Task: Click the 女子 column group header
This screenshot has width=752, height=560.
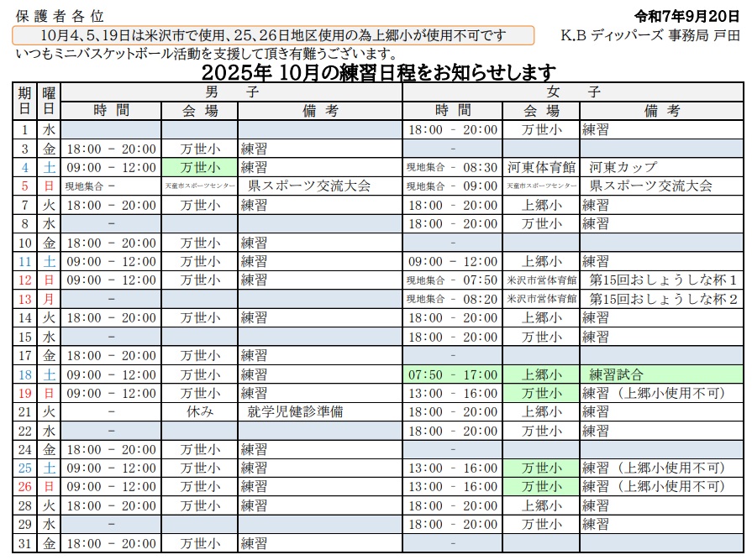Action: (573, 92)
